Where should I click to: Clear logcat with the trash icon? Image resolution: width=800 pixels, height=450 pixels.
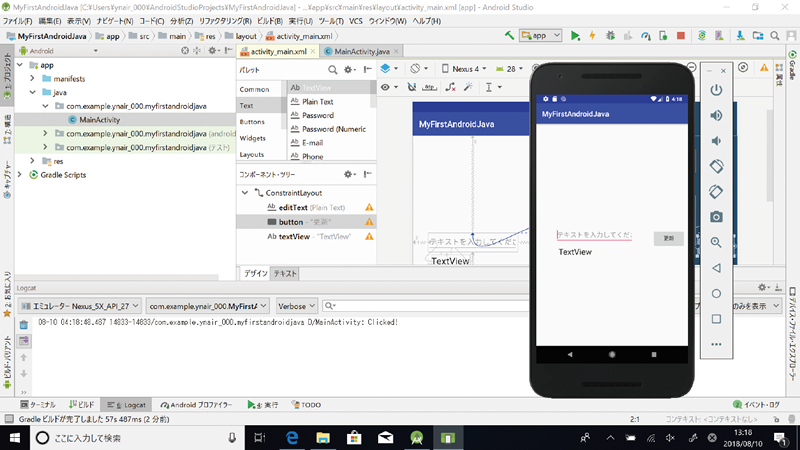coord(24,324)
